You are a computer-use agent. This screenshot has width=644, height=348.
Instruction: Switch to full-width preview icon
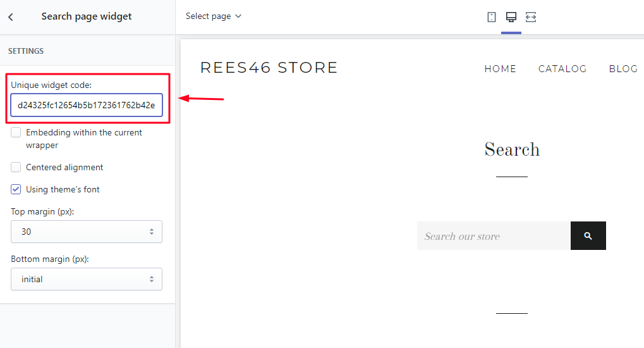coord(531,17)
